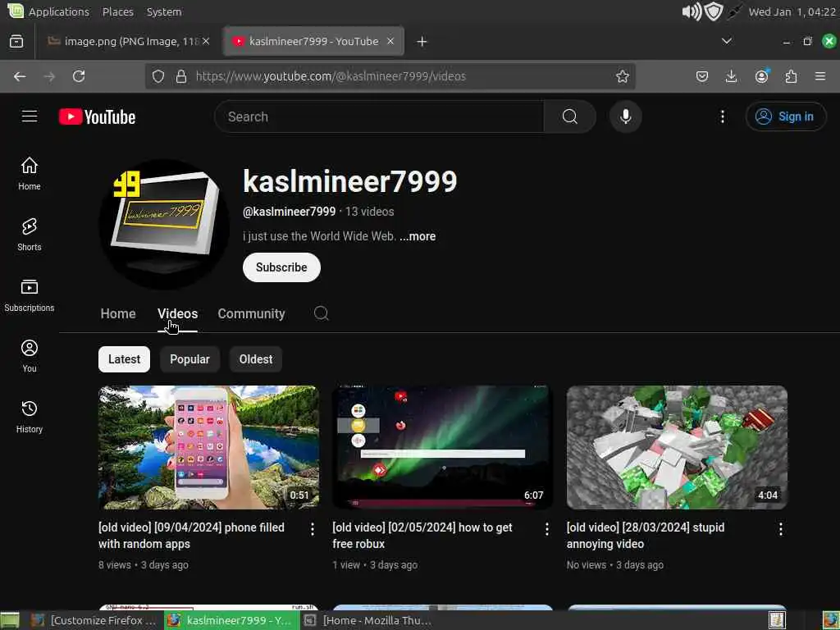The width and height of the screenshot is (840, 630).
Task: Switch to Mozilla Thunderbird taskbar window
Action: [369, 620]
